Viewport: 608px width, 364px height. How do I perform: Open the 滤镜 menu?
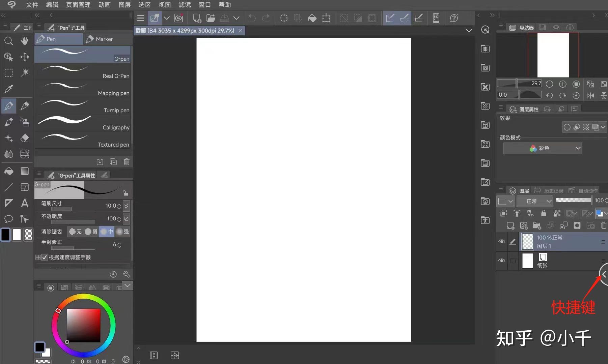pos(184,5)
